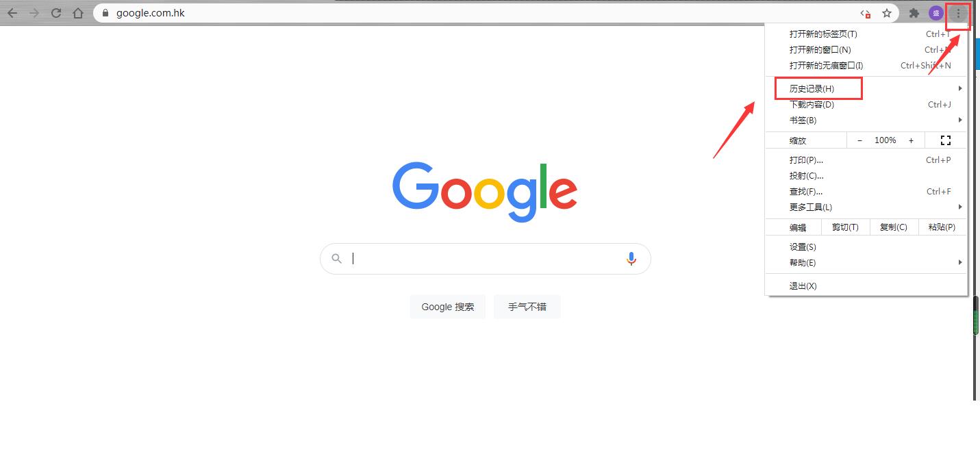Click the Google 搜索 button
Image resolution: width=980 pixels, height=456 pixels.
448,307
